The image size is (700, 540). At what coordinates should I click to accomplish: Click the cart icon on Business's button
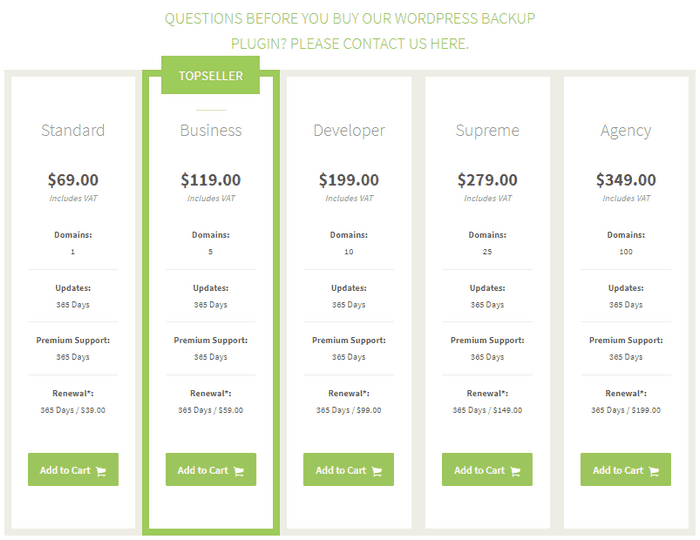(239, 471)
